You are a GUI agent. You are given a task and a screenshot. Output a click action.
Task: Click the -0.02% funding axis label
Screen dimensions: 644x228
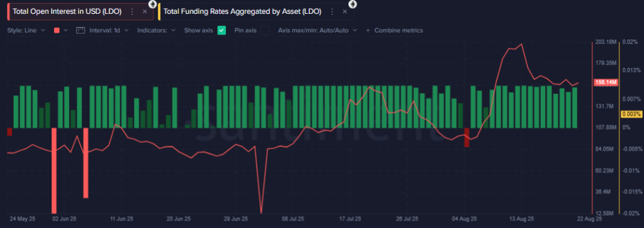630,213
